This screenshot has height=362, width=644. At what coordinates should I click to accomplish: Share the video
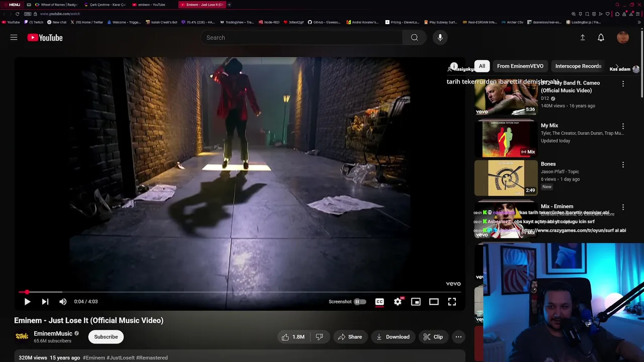pyautogui.click(x=350, y=337)
